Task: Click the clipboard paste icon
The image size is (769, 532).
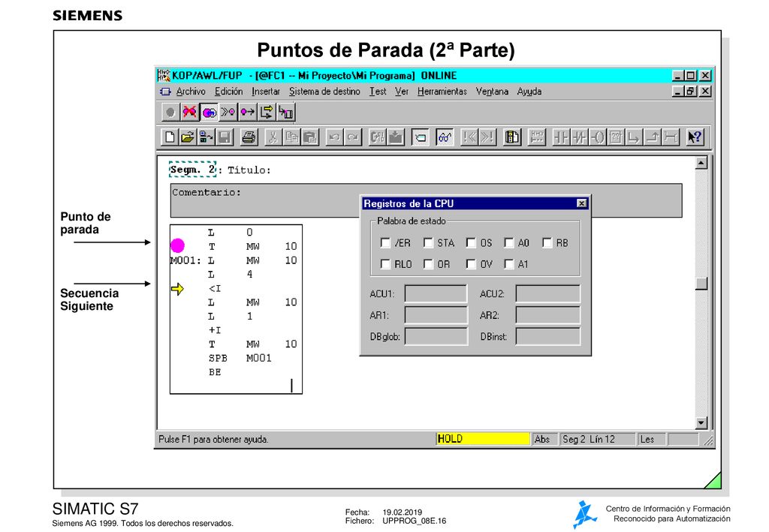Action: [x=310, y=137]
